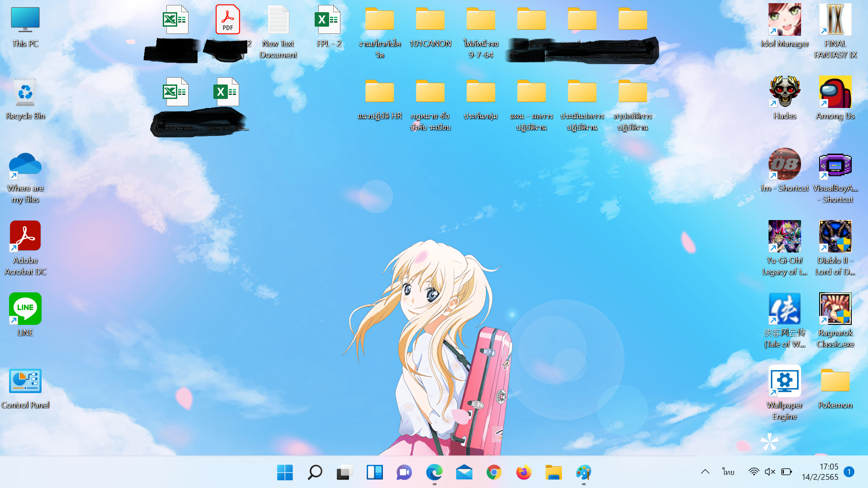Click the battery status icon
Screen dimensions: 868x488
(x=787, y=472)
